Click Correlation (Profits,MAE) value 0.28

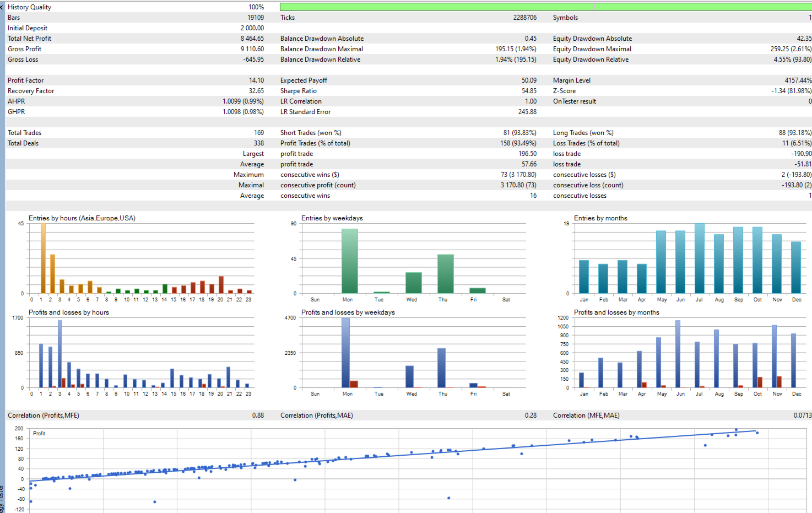pyautogui.click(x=530, y=415)
